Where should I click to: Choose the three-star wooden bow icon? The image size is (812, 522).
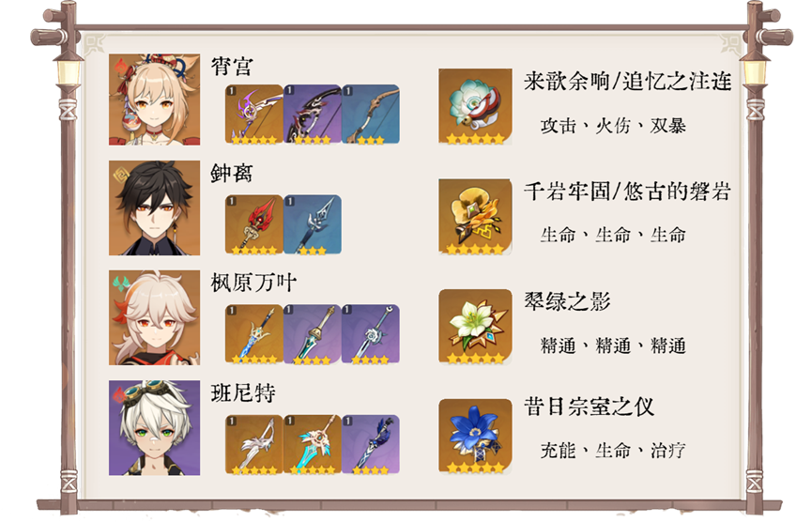371,114
